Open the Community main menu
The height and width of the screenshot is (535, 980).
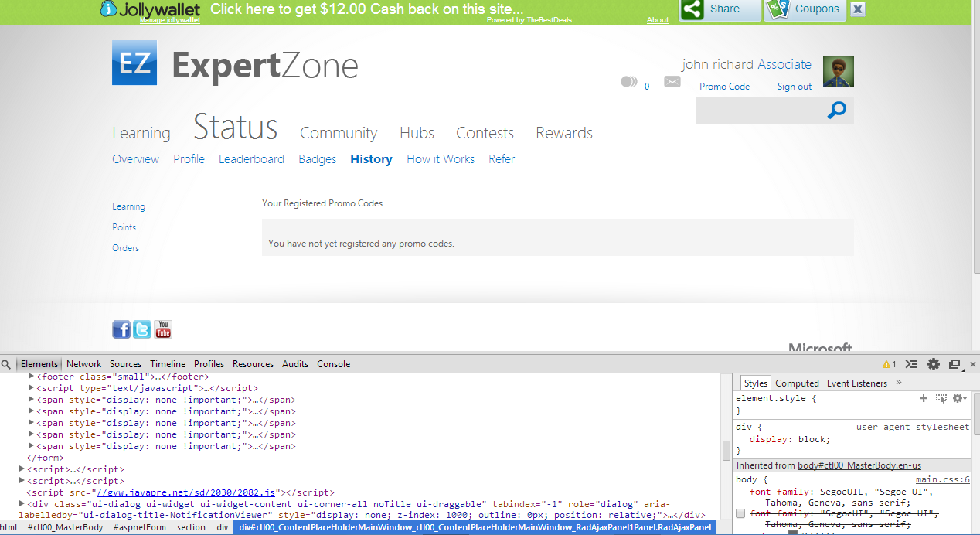339,133
